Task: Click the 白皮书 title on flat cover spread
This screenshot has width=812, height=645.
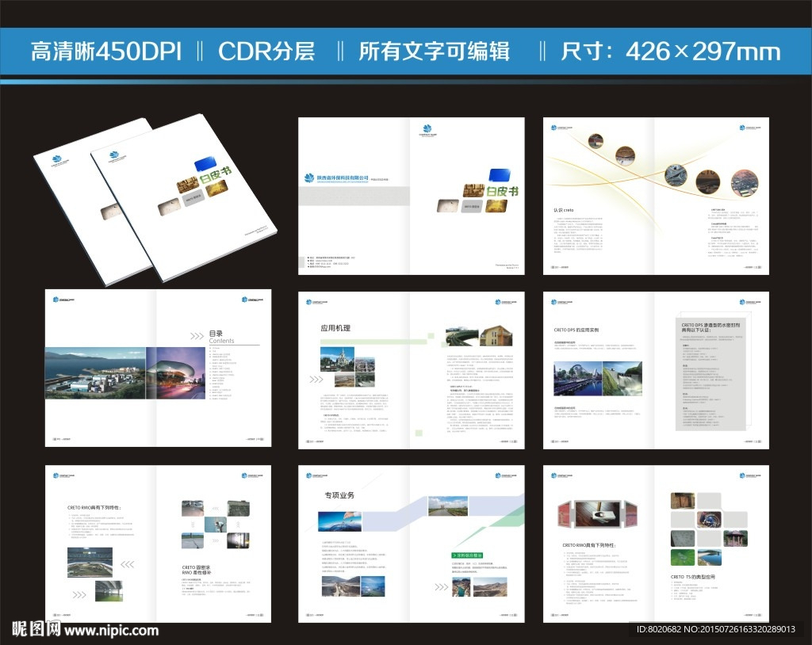Action: coord(502,190)
